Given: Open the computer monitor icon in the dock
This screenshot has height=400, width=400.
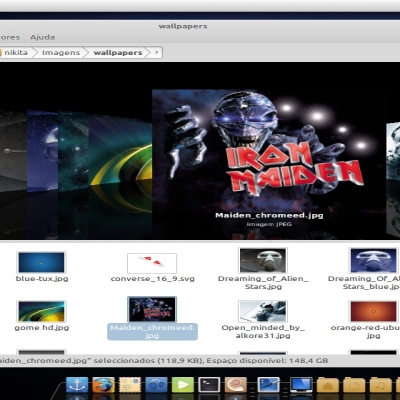Looking at the screenshot, I should (301, 385).
